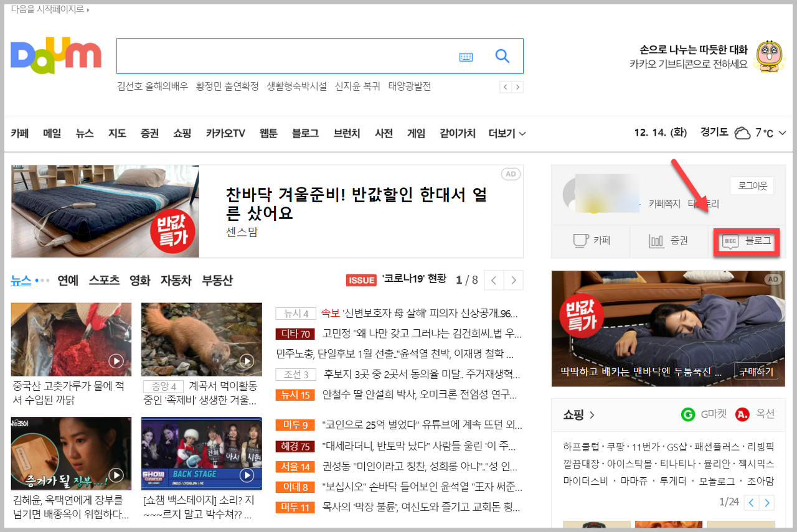Select the 스포츠 tab
This screenshot has width=797, height=532.
(104, 280)
